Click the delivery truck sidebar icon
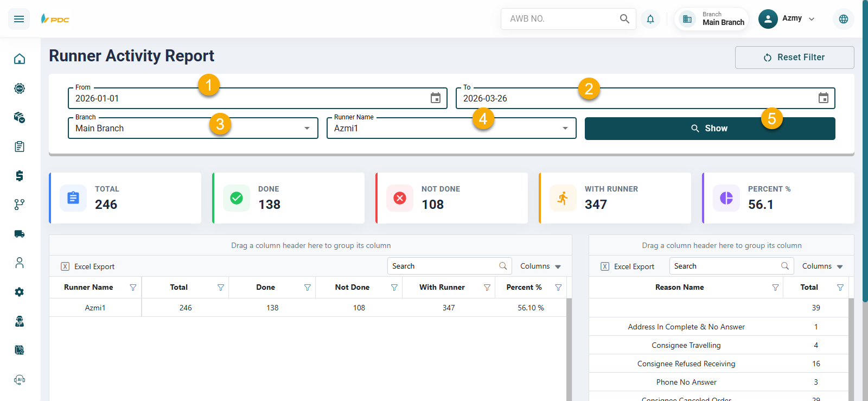This screenshot has height=401, width=868. click(20, 234)
